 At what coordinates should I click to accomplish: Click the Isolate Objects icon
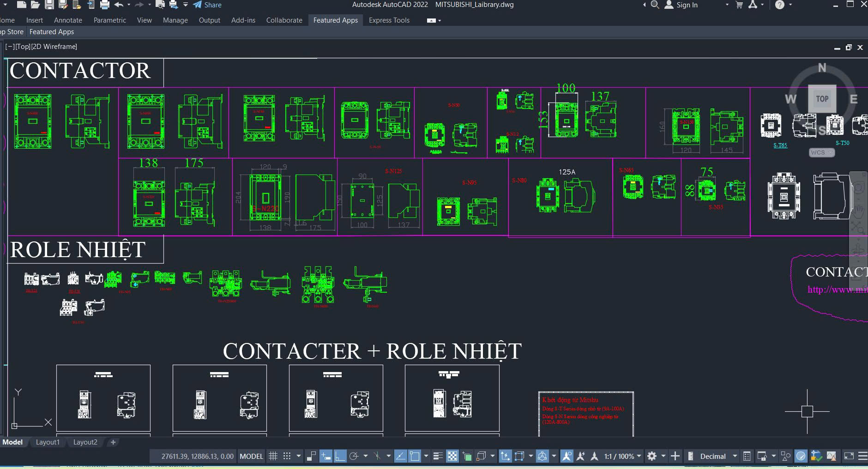point(785,456)
